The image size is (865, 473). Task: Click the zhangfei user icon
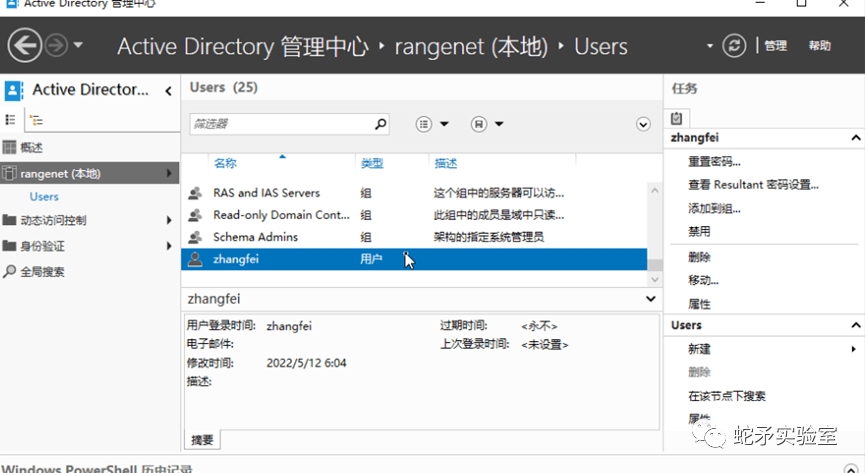coord(195,259)
